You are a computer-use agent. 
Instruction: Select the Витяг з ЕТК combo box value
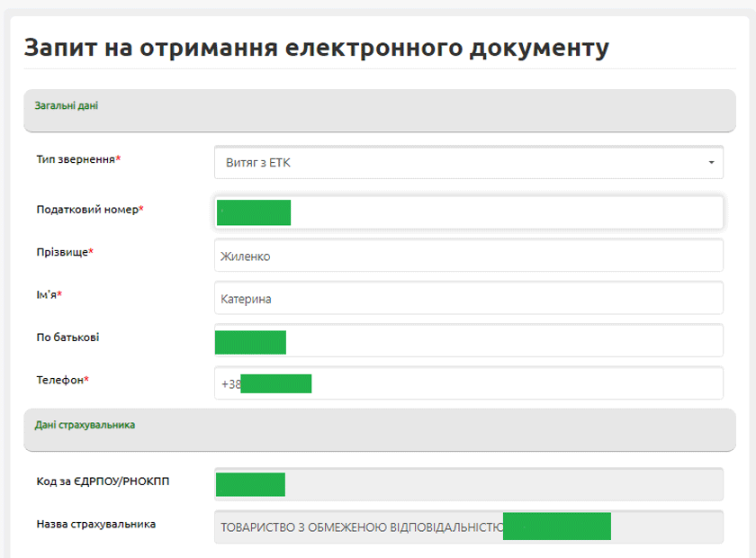pos(450,163)
